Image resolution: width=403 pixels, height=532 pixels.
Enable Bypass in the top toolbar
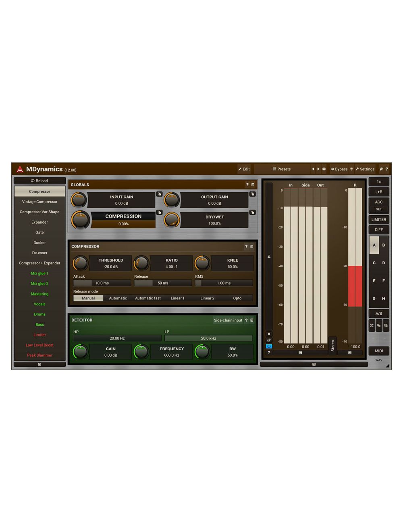tap(339, 169)
